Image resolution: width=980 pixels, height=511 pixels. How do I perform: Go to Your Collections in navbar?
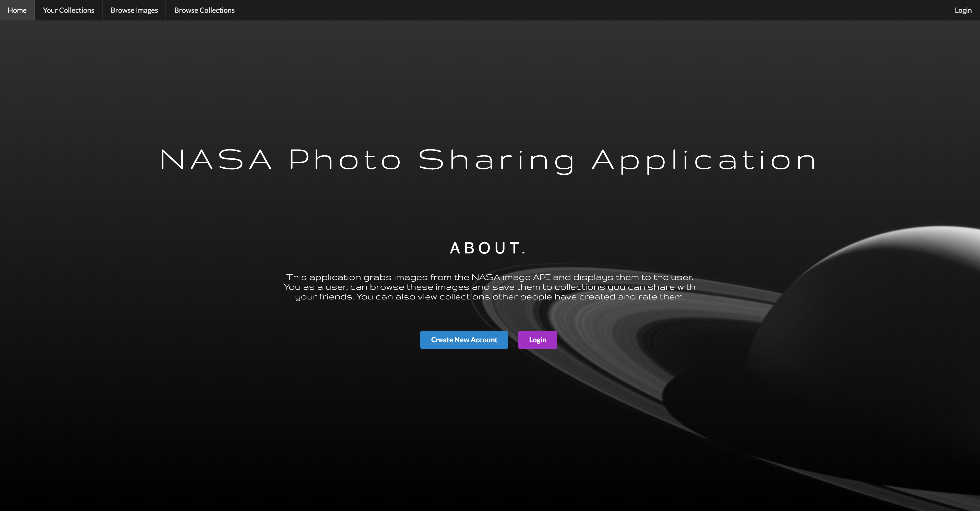68,10
